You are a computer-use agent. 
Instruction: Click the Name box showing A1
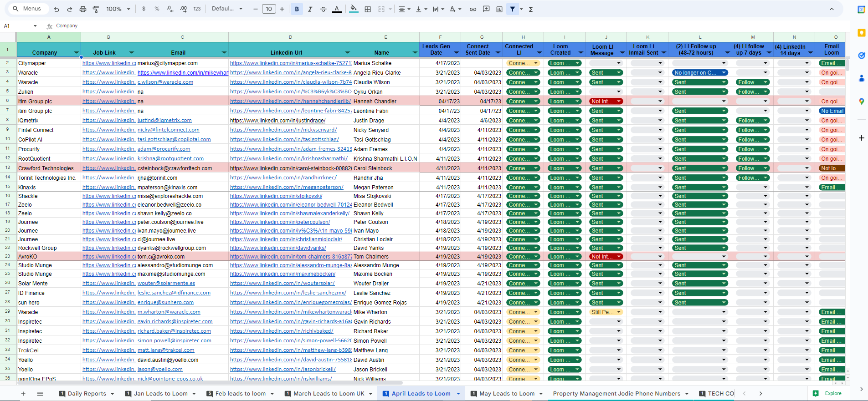(x=20, y=26)
